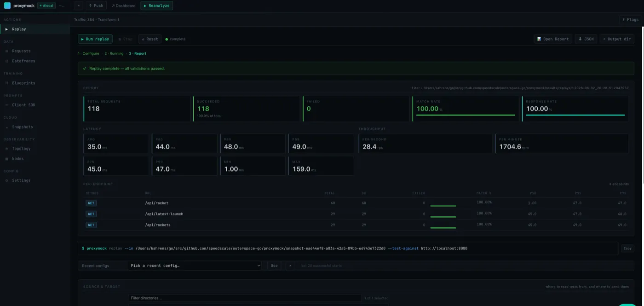Screen dimensions: 644x306
Task: Click the GET badge for /api/rockets
Action: pos(91,225)
